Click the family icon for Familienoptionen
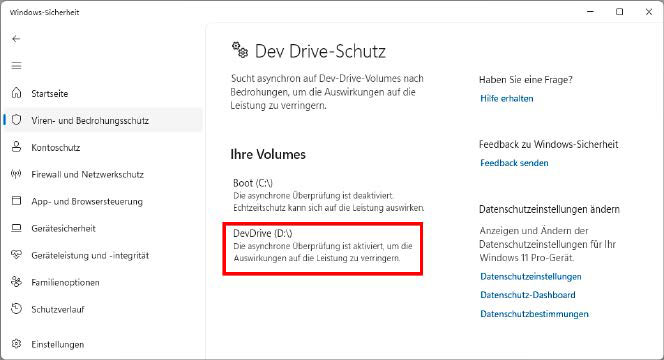Screen dimensions: 664x360 coord(16,282)
